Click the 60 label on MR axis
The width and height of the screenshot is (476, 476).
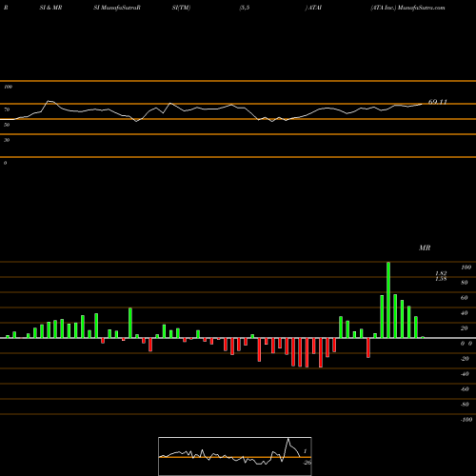pos(465,298)
